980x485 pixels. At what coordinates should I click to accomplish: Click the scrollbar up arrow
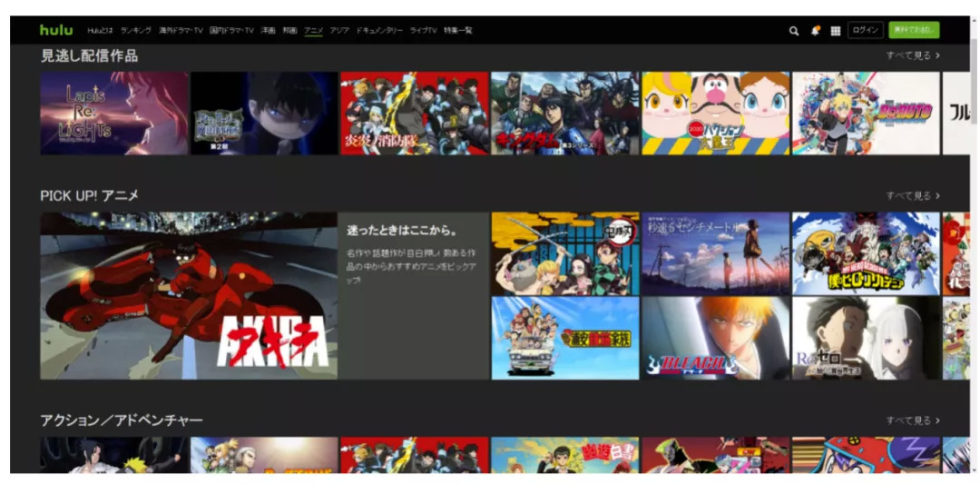coord(974,20)
